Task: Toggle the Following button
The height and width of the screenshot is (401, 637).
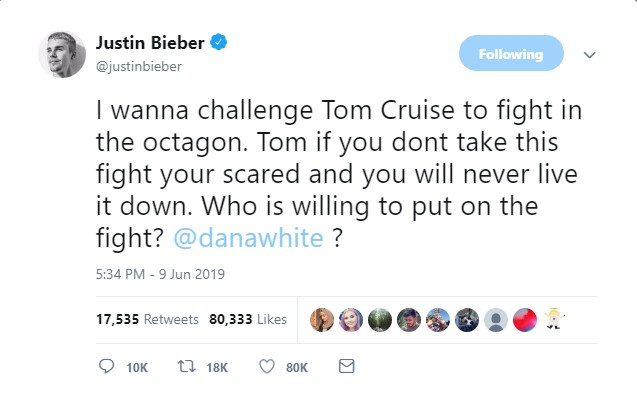Action: pyautogui.click(x=510, y=54)
